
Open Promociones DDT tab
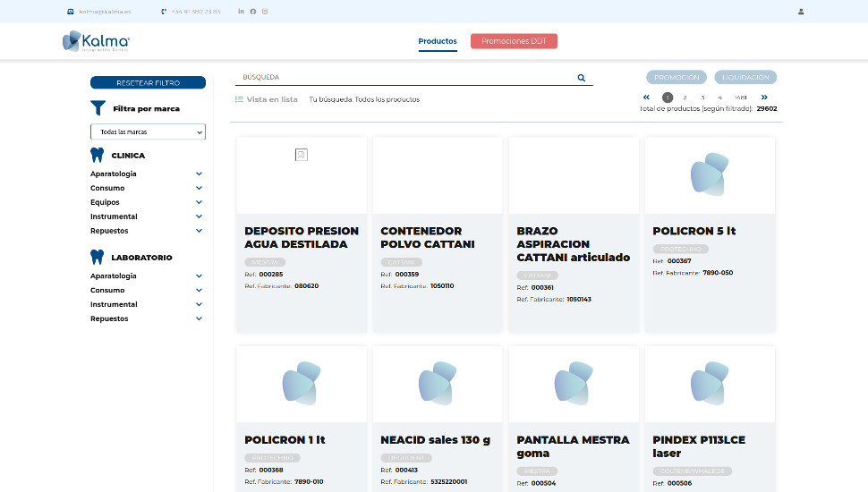pyautogui.click(x=514, y=41)
